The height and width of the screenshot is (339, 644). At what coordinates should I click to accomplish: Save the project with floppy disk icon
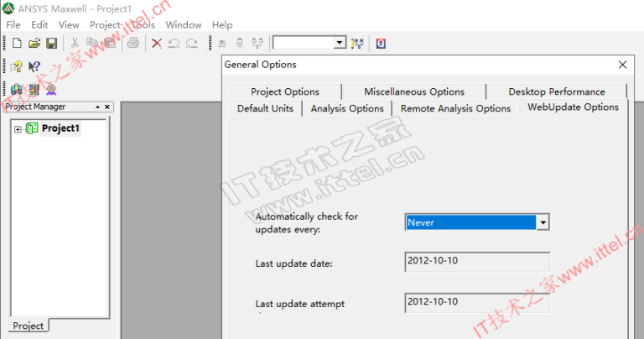click(x=51, y=43)
